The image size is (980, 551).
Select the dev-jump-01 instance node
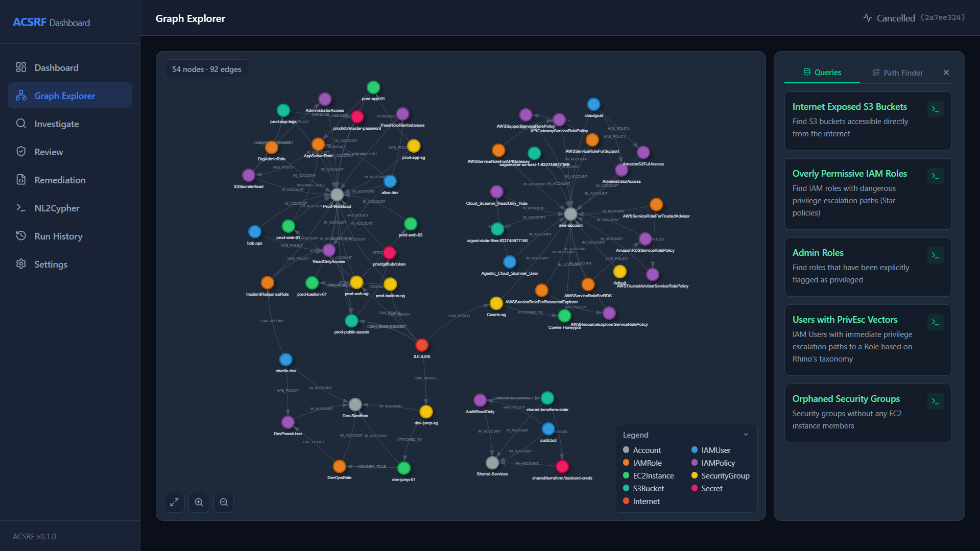(x=404, y=468)
